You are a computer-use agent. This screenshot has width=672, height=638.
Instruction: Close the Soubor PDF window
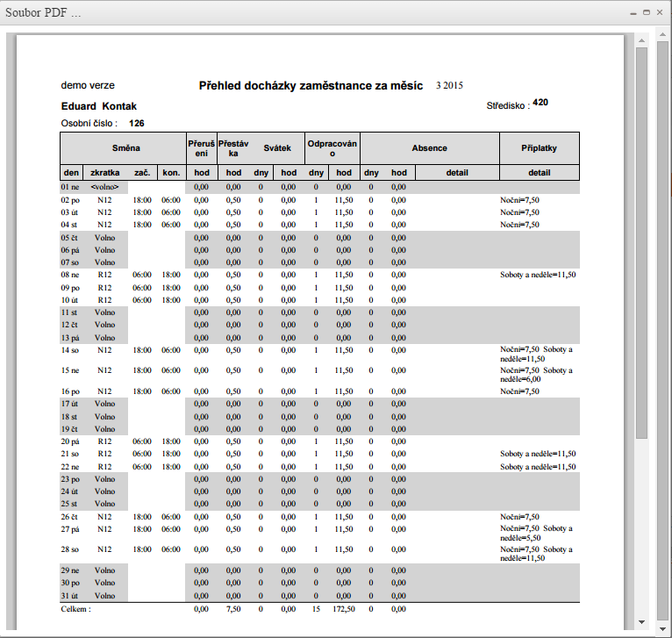(x=659, y=13)
